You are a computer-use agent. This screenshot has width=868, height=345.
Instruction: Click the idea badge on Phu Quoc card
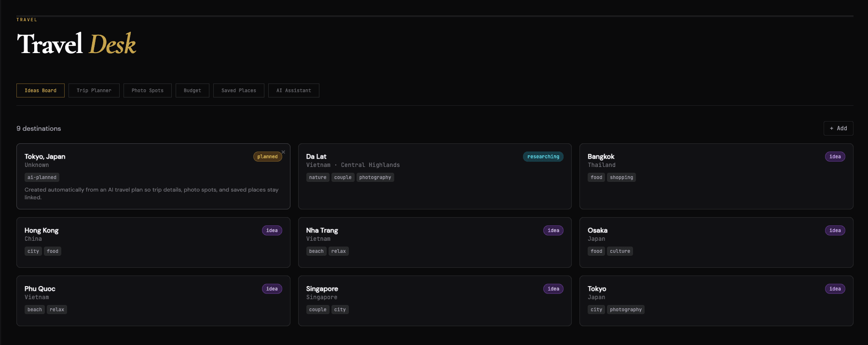[272, 289]
